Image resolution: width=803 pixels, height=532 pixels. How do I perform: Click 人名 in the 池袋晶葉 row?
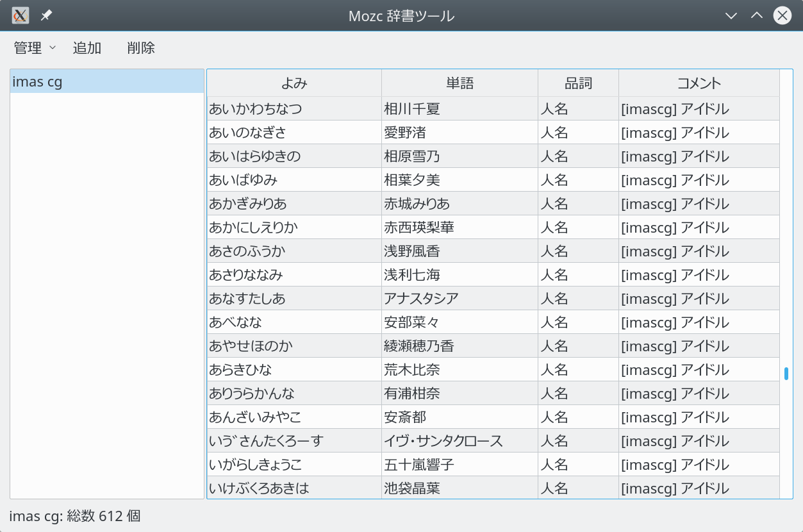(x=579, y=488)
